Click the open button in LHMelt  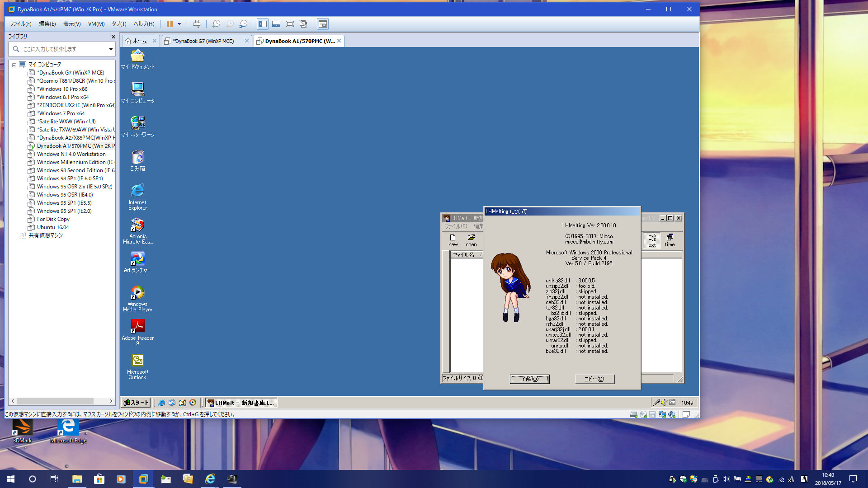click(471, 240)
